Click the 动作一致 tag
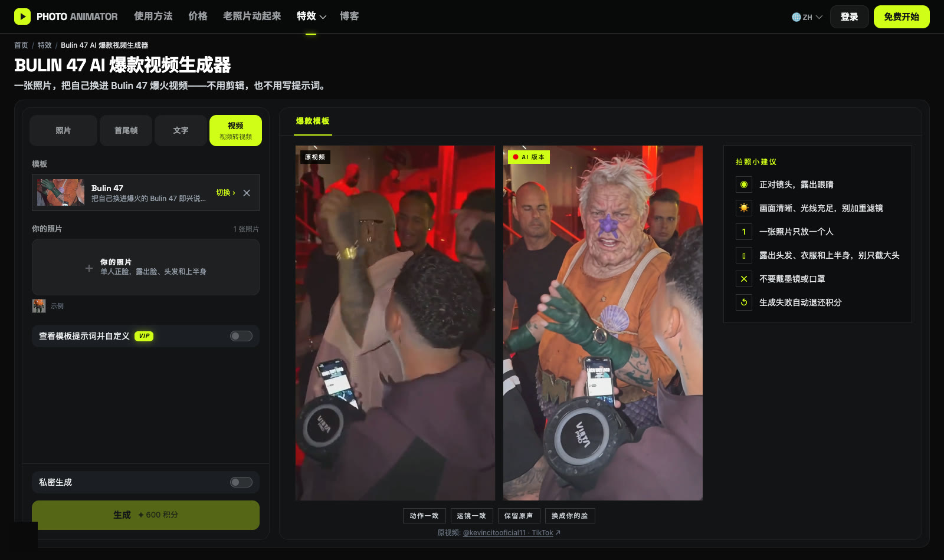 tap(424, 516)
